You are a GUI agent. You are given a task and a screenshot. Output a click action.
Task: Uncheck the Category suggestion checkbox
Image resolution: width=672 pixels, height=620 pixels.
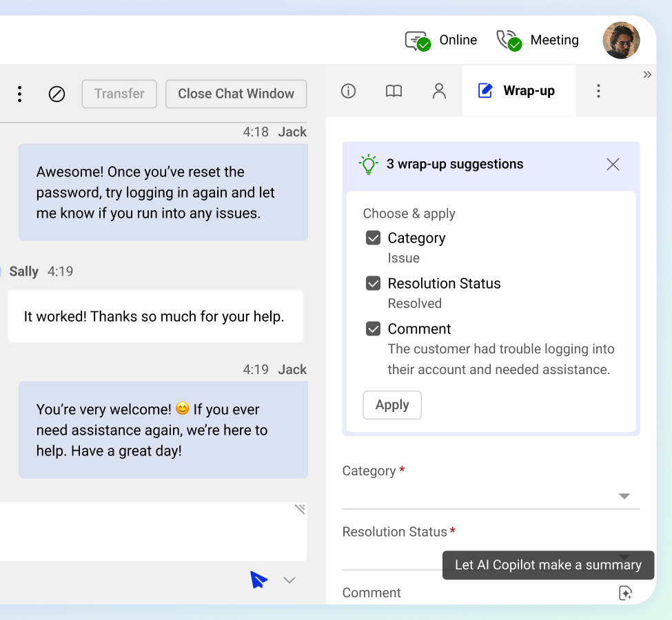(x=373, y=238)
